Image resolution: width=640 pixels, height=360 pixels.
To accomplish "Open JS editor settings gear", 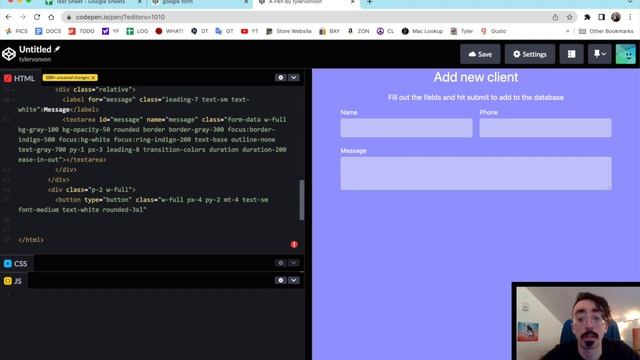I will point(280,280).
